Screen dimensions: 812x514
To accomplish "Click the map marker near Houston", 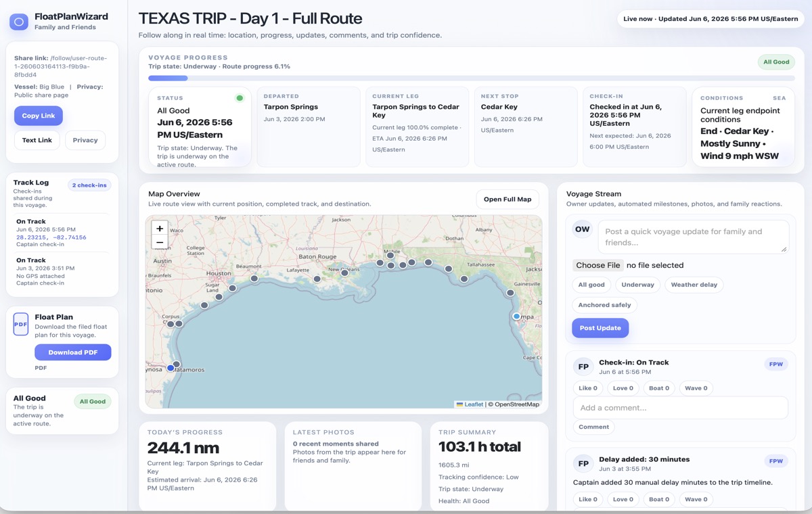I will (232, 288).
